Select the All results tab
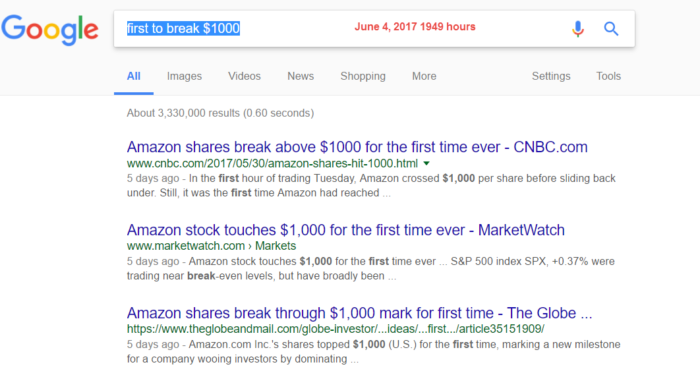700x377 pixels. pos(133,76)
